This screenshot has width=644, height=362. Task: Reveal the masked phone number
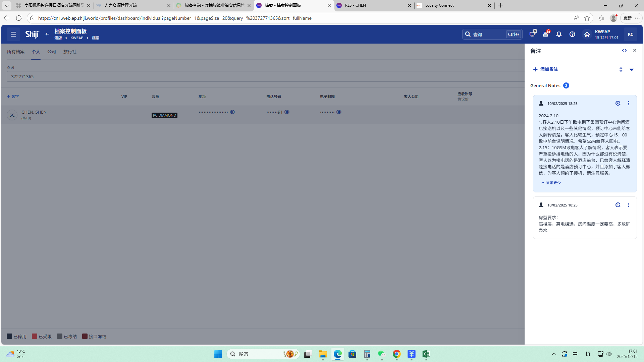click(x=287, y=112)
